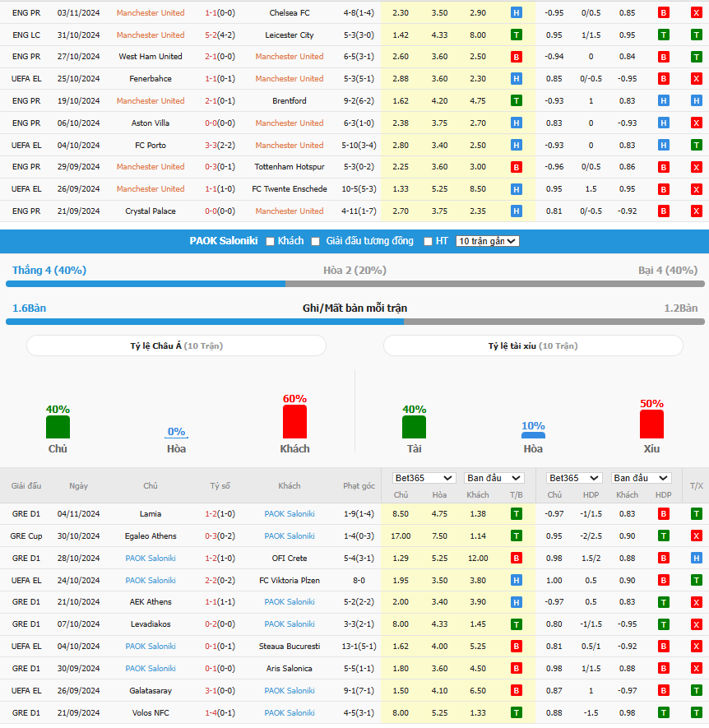Click the red B badge in FC Twente Enschede row
Image resolution: width=709 pixels, height=728 pixels.
pos(664,189)
